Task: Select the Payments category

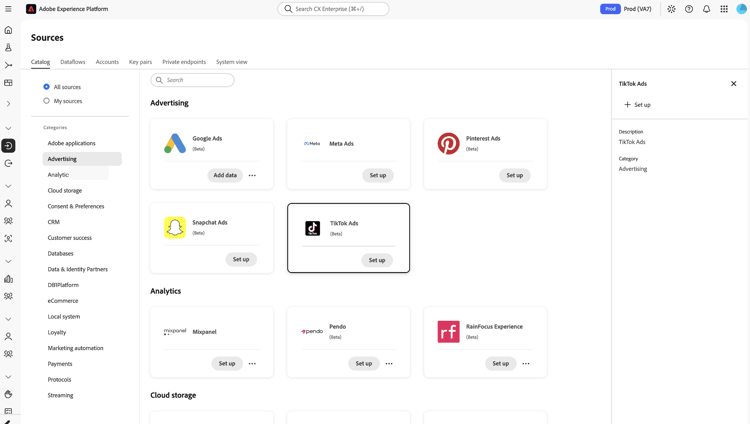Action: click(60, 364)
